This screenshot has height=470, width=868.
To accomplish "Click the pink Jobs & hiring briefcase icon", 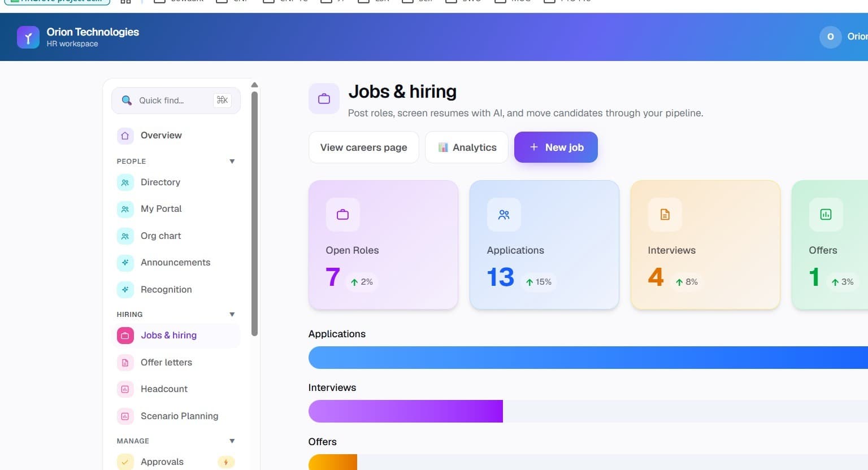I will click(125, 336).
